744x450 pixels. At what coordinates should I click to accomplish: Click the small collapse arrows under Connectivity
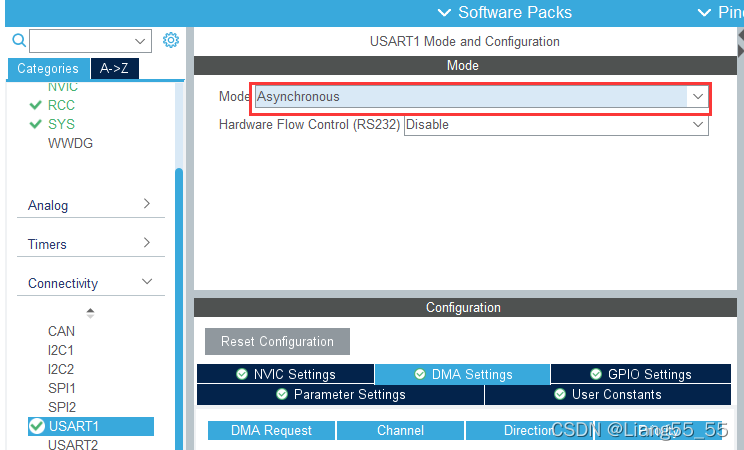point(90,313)
